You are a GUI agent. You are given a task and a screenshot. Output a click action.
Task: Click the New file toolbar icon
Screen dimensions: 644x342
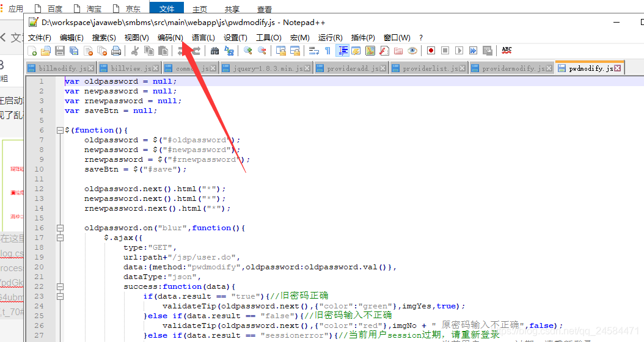pyautogui.click(x=32, y=51)
